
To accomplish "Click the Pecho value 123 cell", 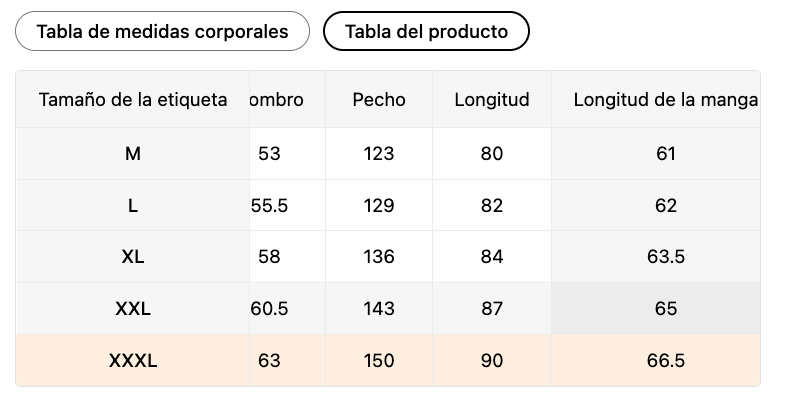I will 379,154.
